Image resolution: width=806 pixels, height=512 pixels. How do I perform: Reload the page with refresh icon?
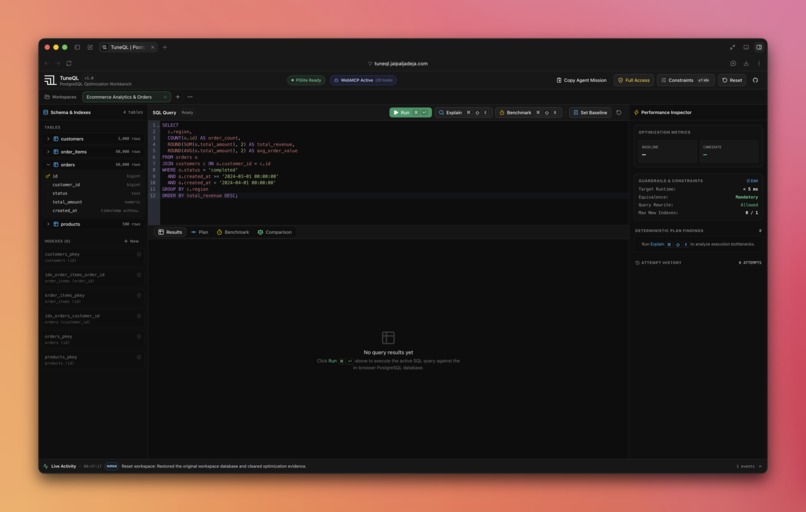click(x=69, y=63)
